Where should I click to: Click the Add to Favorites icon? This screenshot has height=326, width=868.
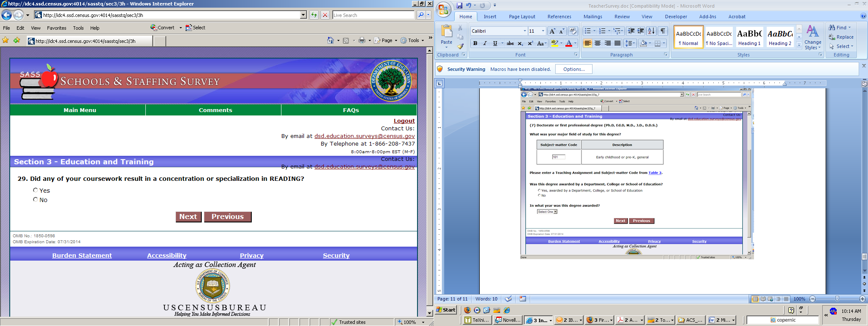(17, 40)
